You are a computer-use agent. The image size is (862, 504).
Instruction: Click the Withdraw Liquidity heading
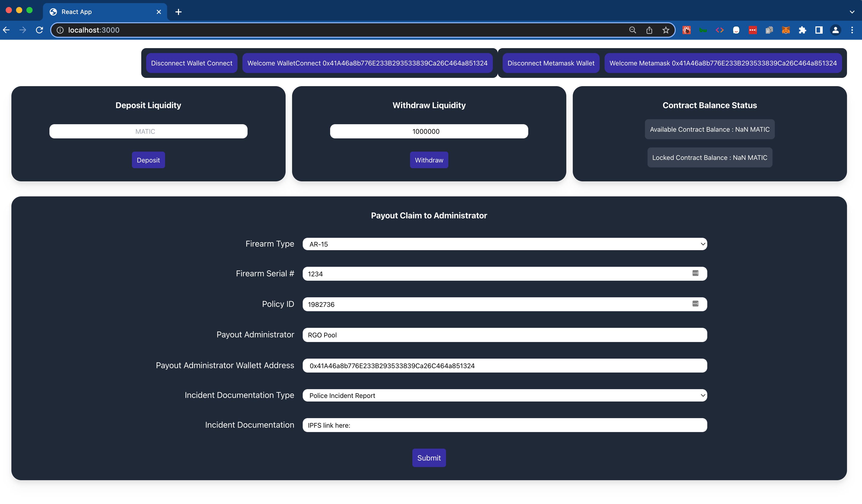(429, 105)
